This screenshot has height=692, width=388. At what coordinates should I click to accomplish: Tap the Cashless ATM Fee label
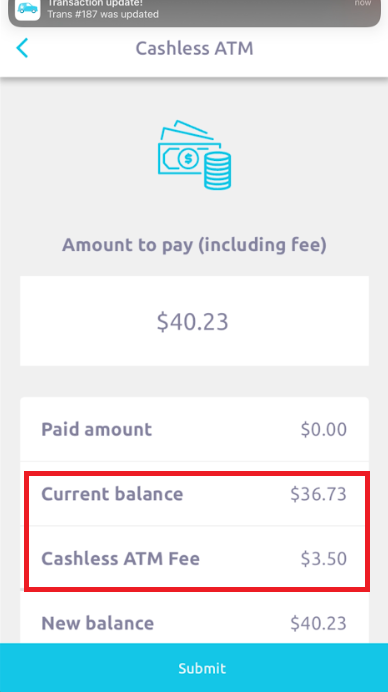coord(120,558)
